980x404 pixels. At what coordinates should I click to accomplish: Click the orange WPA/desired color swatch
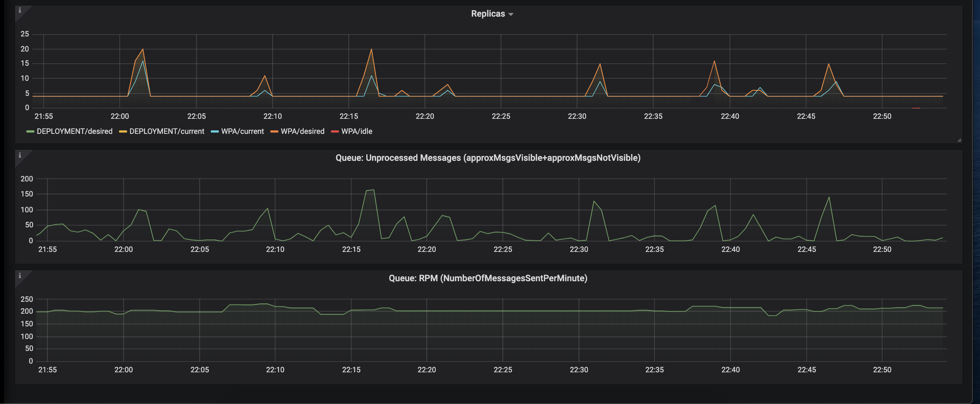pyautogui.click(x=274, y=131)
